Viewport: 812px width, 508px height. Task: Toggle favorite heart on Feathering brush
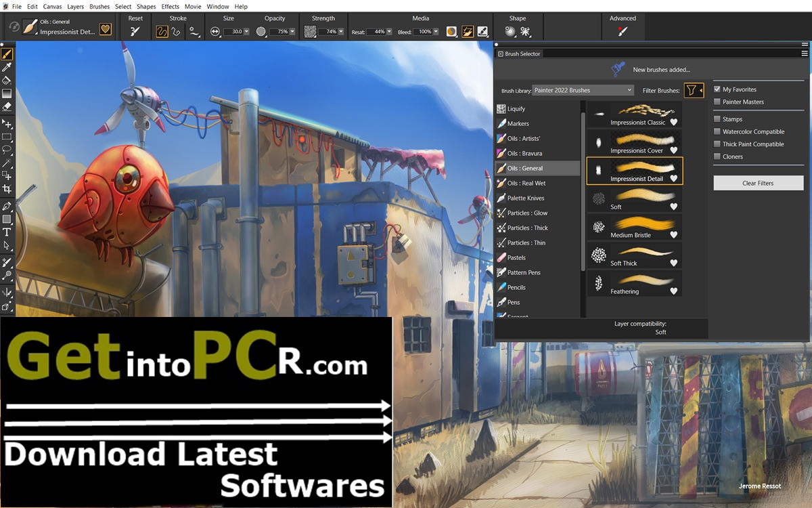674,291
